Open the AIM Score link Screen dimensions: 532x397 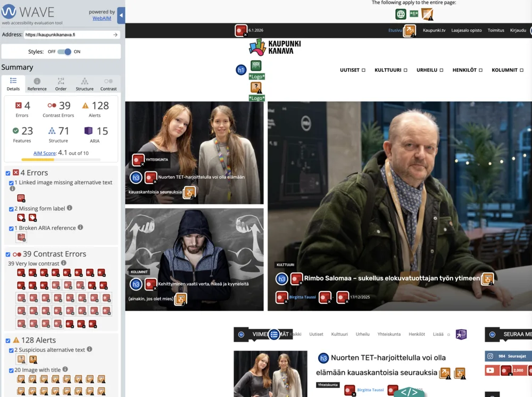45,153
